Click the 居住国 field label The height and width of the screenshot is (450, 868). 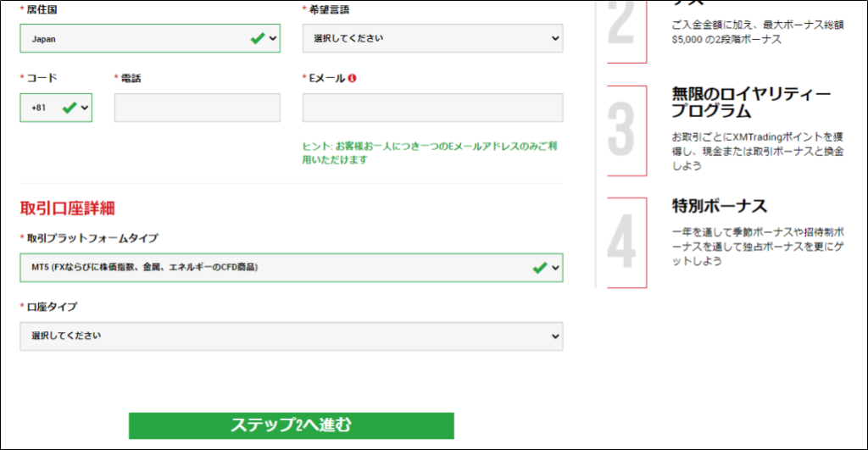[42, 9]
